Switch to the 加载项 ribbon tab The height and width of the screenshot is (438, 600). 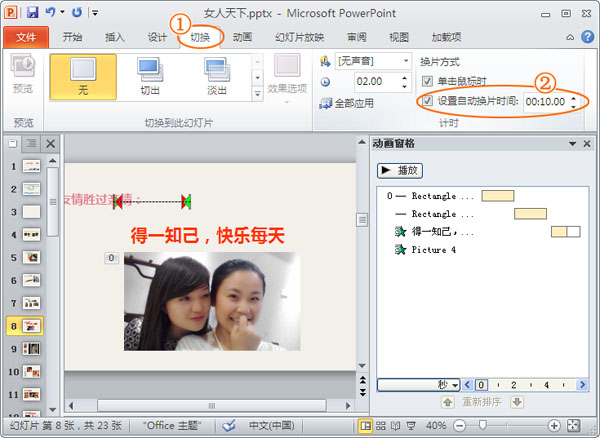click(x=446, y=37)
